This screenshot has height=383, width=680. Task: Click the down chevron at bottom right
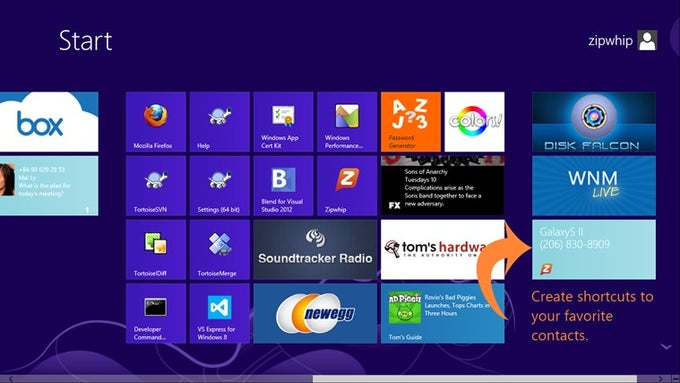(666, 347)
